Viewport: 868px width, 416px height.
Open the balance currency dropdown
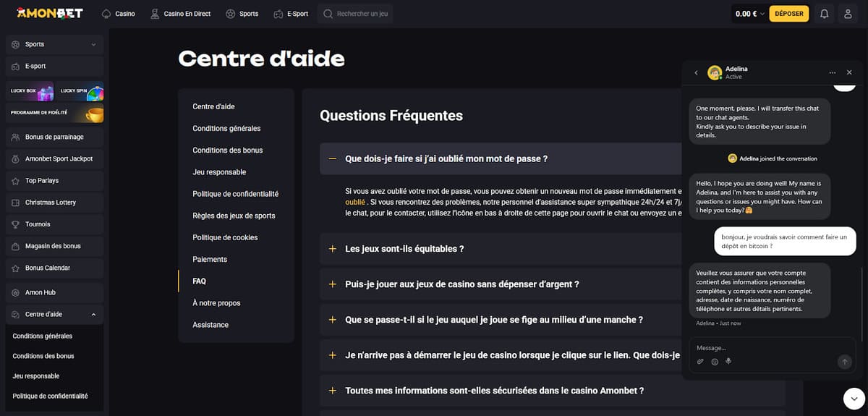tap(762, 14)
